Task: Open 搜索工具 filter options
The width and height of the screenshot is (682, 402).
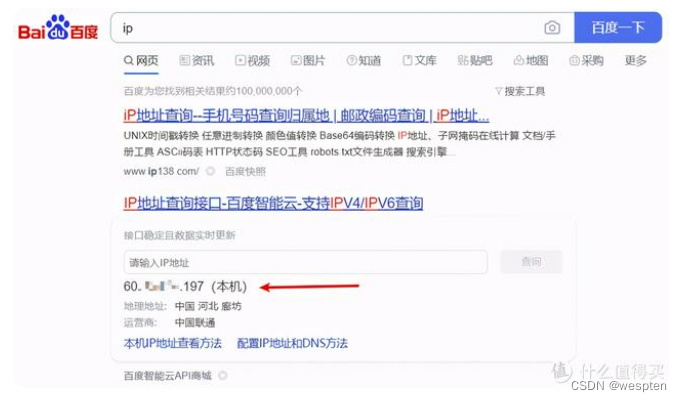Action: [x=520, y=91]
